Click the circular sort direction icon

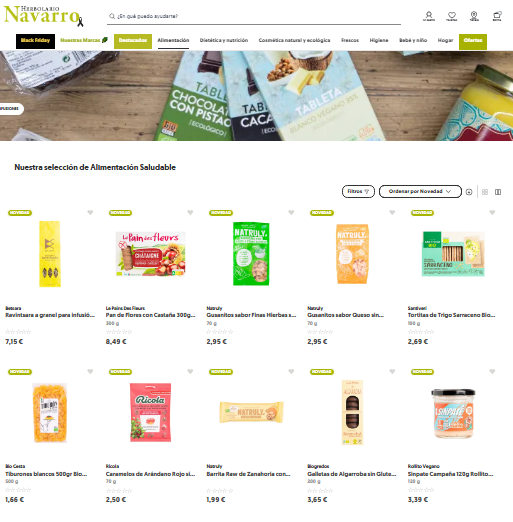tap(469, 192)
